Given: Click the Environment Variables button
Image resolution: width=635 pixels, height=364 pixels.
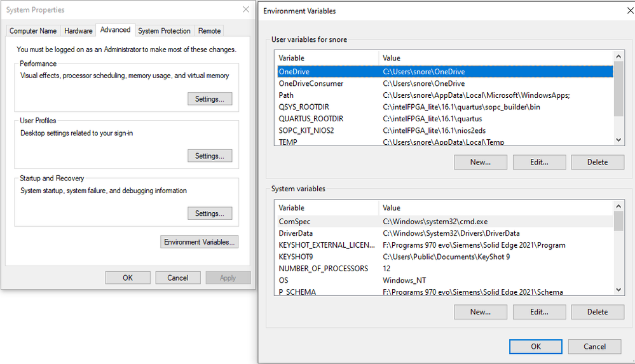Looking at the screenshot, I should click(200, 242).
